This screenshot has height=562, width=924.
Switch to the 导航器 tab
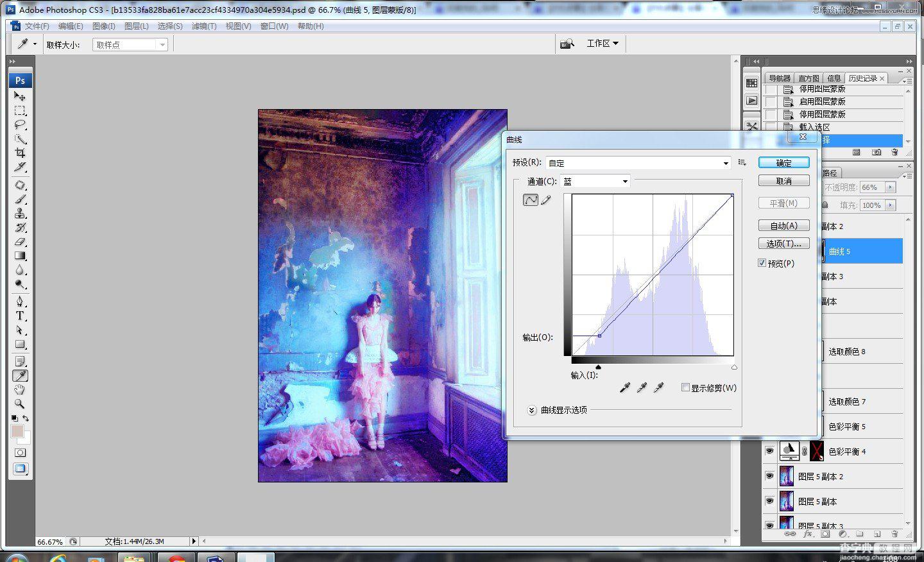pos(780,78)
